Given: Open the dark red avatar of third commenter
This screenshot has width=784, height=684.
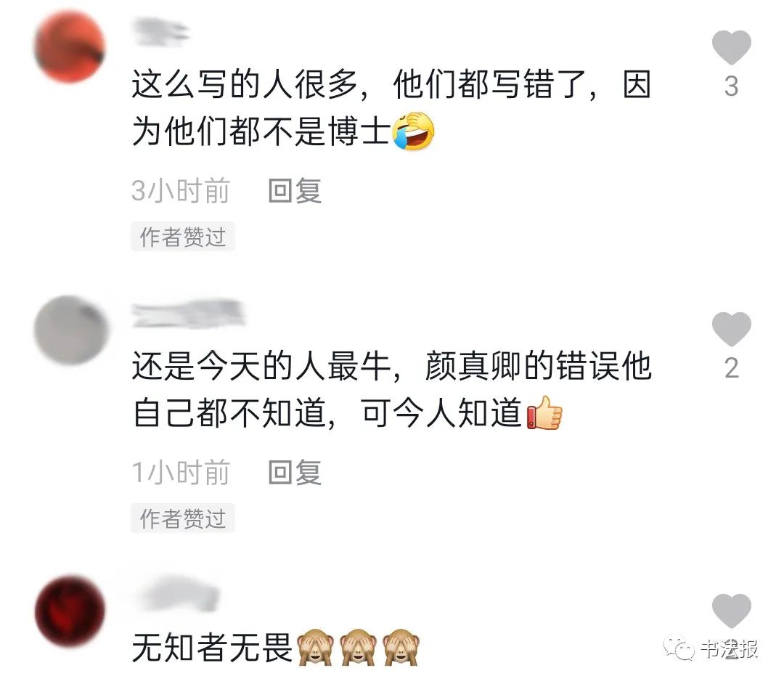Looking at the screenshot, I should 70,611.
